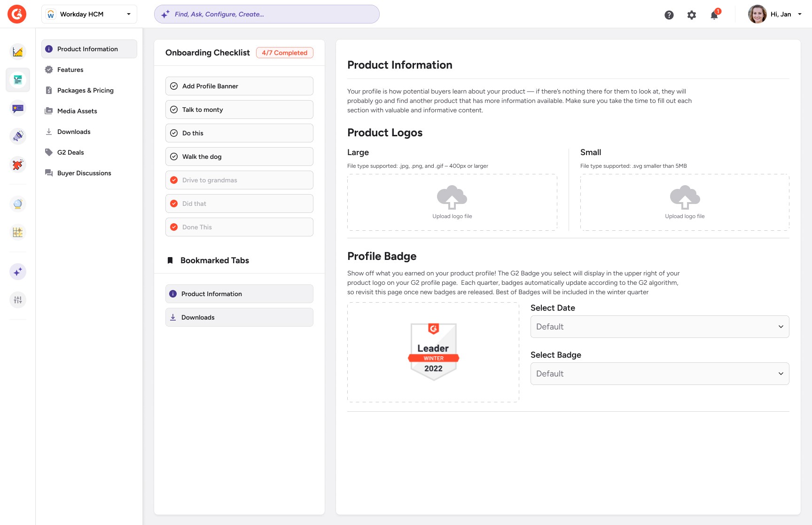Click the large logo upload cloud icon
812x525 pixels.
(x=452, y=197)
